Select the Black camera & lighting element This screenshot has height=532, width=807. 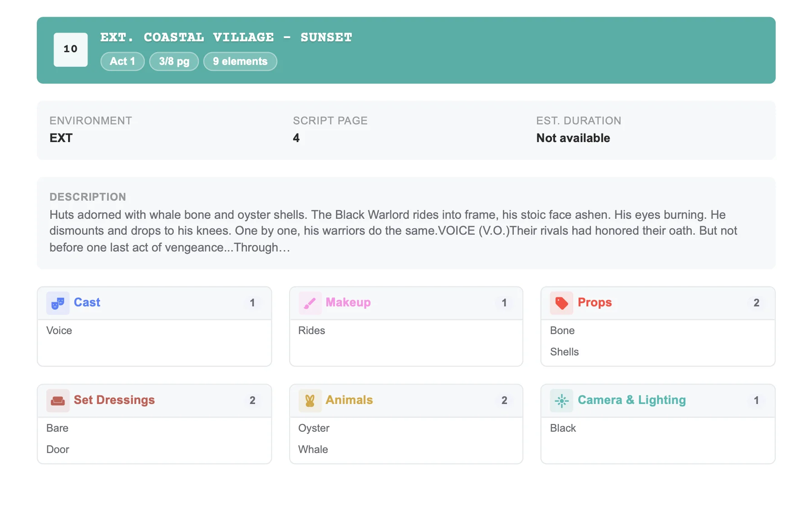(563, 428)
